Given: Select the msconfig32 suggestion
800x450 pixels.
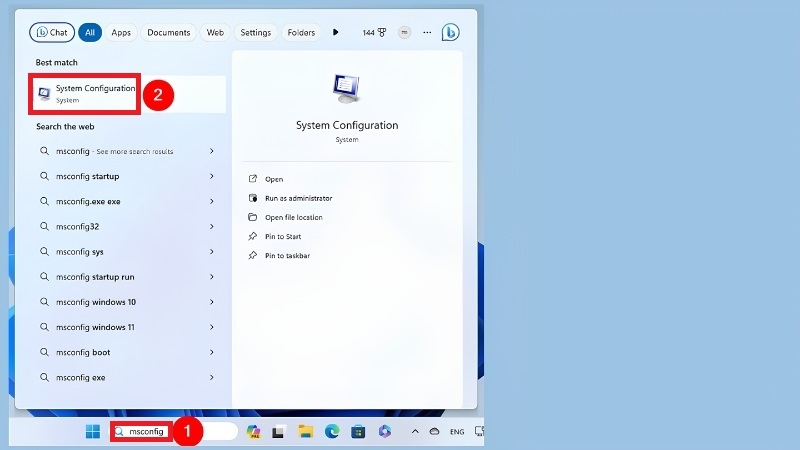Looking at the screenshot, I should [127, 226].
